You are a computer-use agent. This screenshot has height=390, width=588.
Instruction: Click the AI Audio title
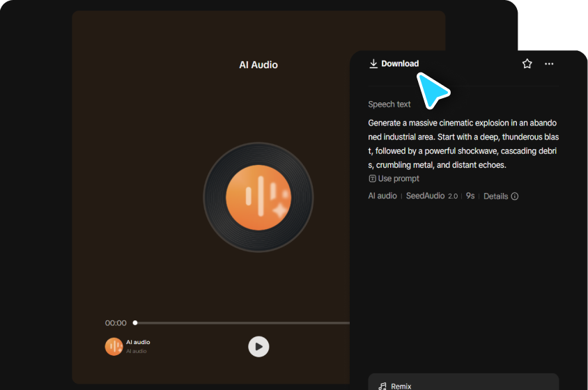point(258,65)
